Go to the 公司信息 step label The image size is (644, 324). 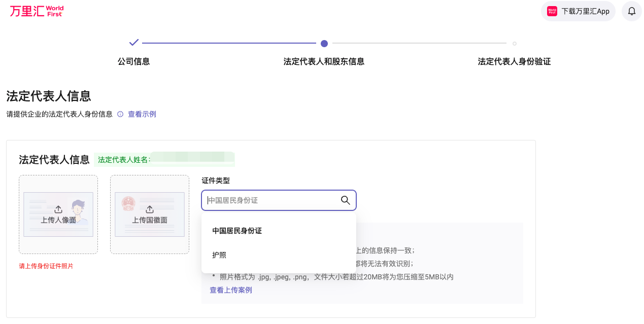click(x=134, y=62)
